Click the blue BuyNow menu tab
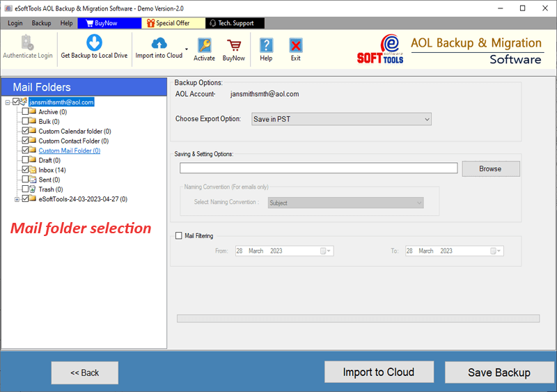 (x=109, y=23)
